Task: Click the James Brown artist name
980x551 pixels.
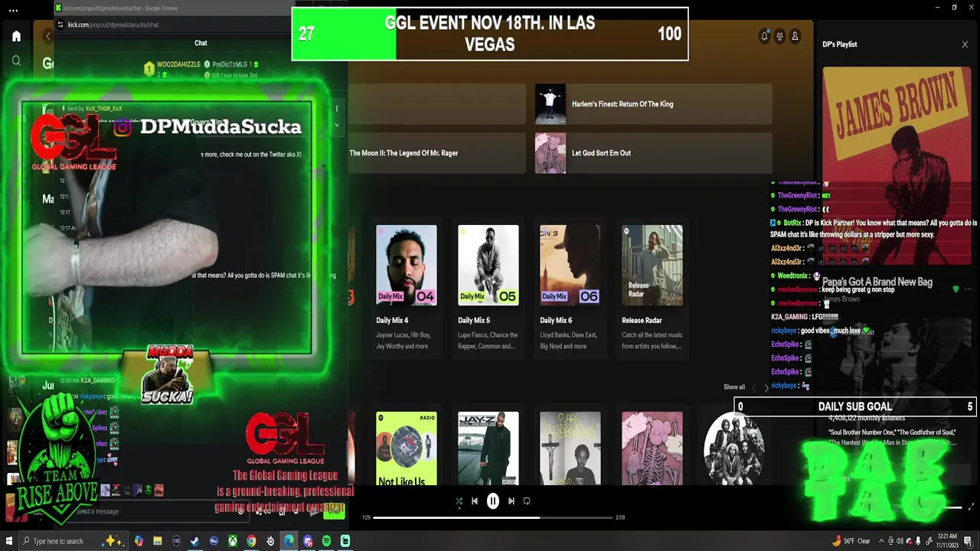Action: pos(841,299)
